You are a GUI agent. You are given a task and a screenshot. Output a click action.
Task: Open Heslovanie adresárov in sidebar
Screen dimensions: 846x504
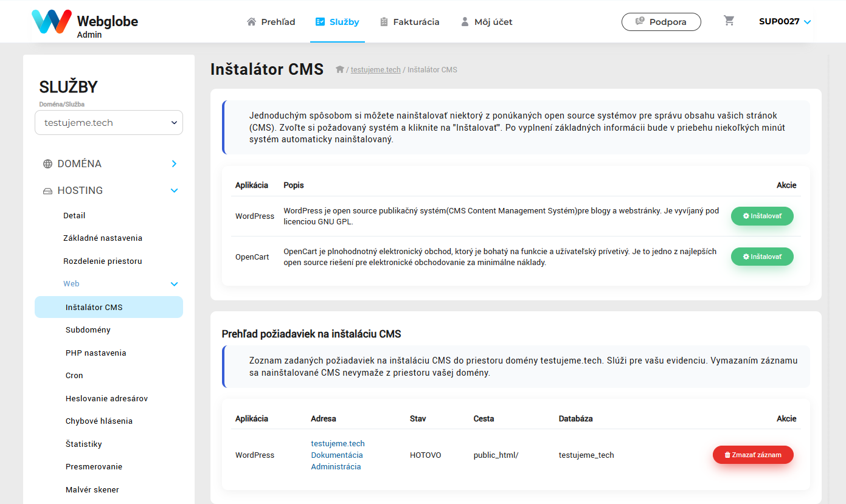(106, 398)
